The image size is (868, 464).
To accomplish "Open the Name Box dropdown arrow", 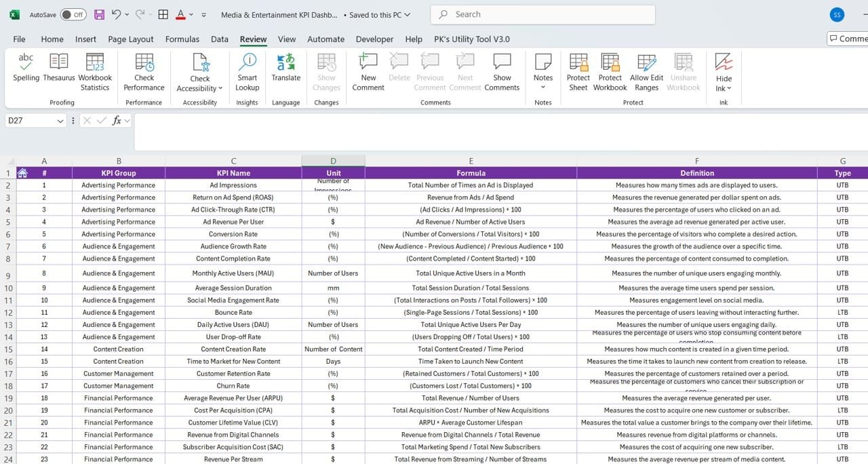I will [60, 121].
